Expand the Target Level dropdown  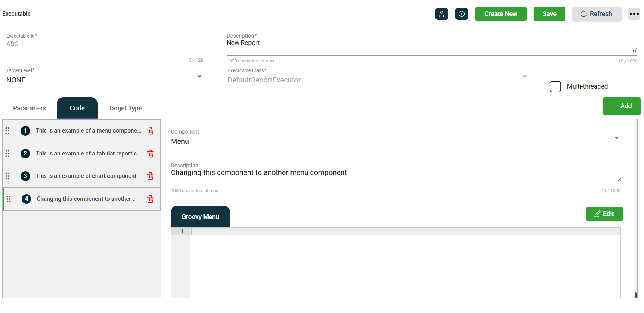(x=199, y=77)
